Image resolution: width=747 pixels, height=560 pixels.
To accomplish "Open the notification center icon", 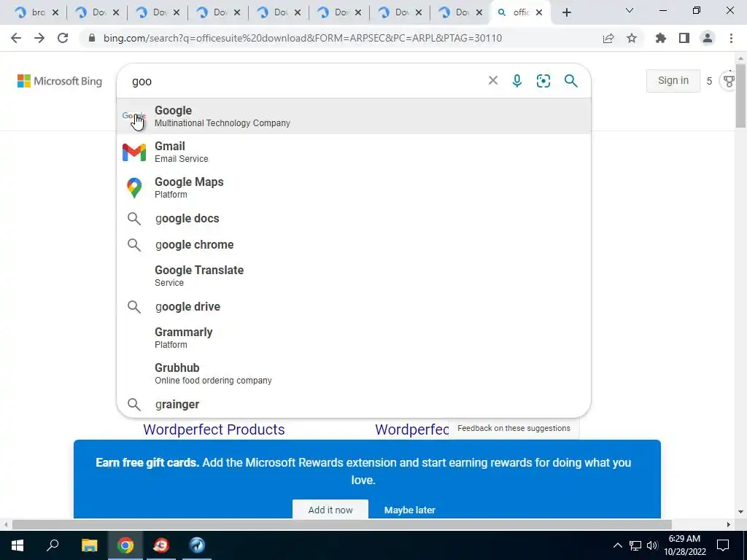I will [x=723, y=545].
